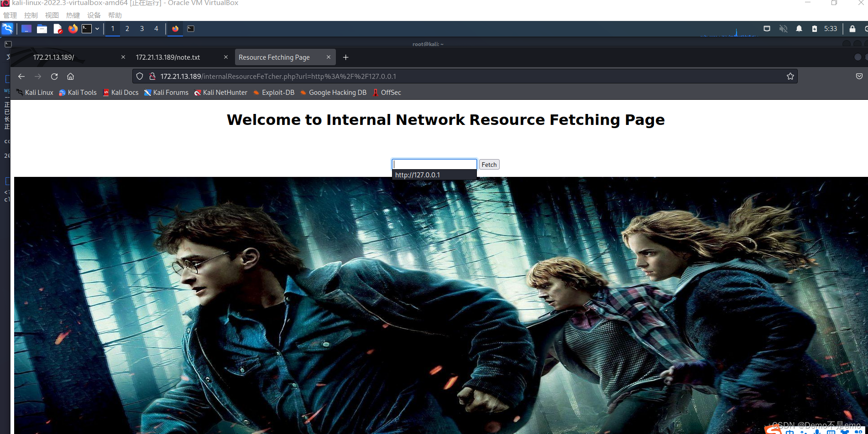
Task: Open a new browser tab
Action: coord(346,57)
